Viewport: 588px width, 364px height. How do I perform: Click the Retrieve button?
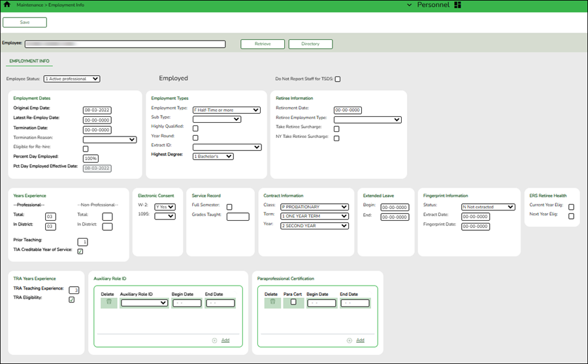(x=263, y=44)
